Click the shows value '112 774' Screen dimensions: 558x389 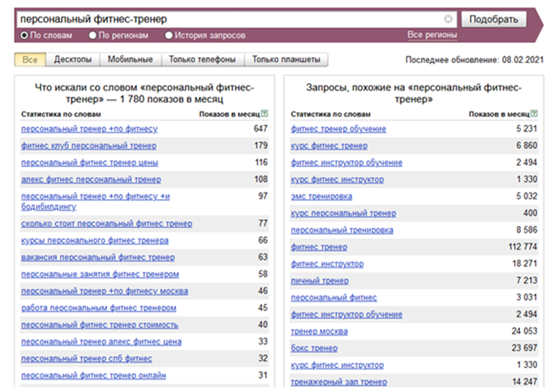(523, 247)
